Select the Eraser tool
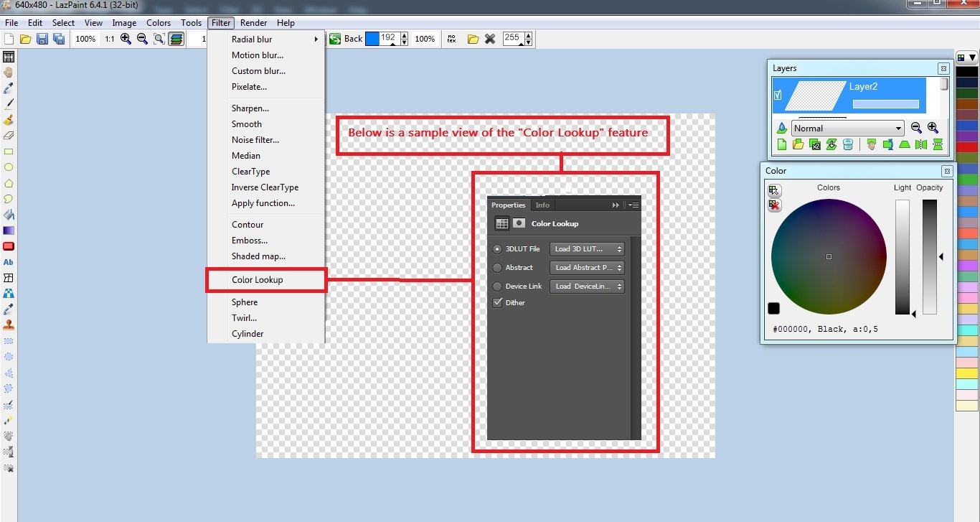 coord(9,136)
